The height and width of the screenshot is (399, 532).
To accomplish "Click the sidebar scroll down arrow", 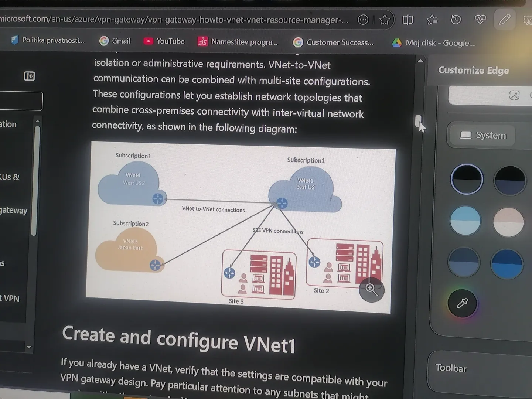I will tap(29, 347).
